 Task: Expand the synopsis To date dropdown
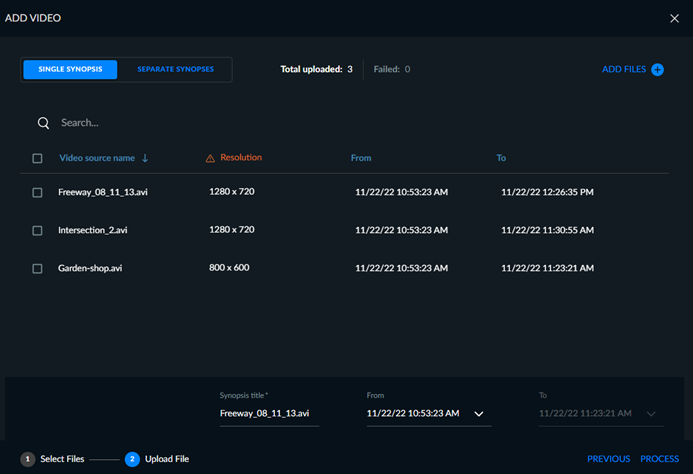coord(651,414)
